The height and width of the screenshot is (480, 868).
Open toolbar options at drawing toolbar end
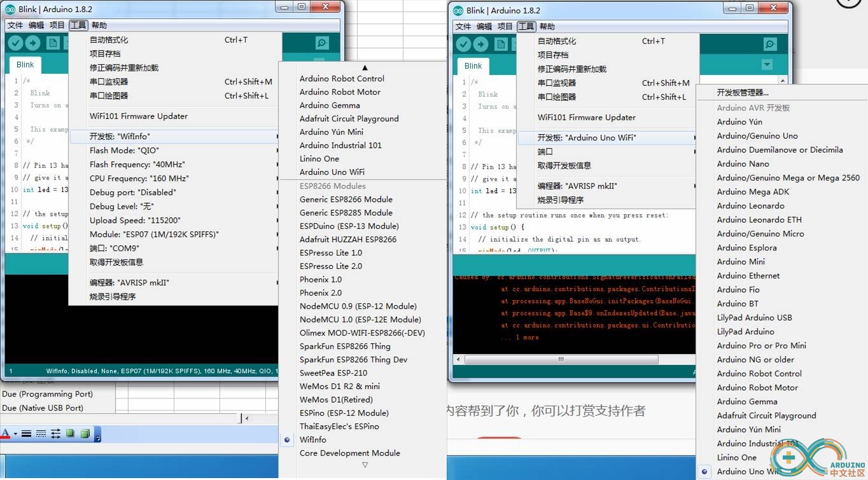tap(98, 435)
